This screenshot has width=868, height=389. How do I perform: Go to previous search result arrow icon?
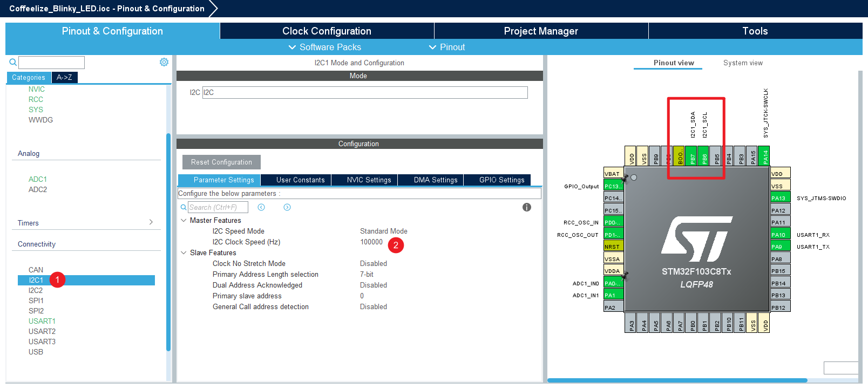click(x=261, y=207)
